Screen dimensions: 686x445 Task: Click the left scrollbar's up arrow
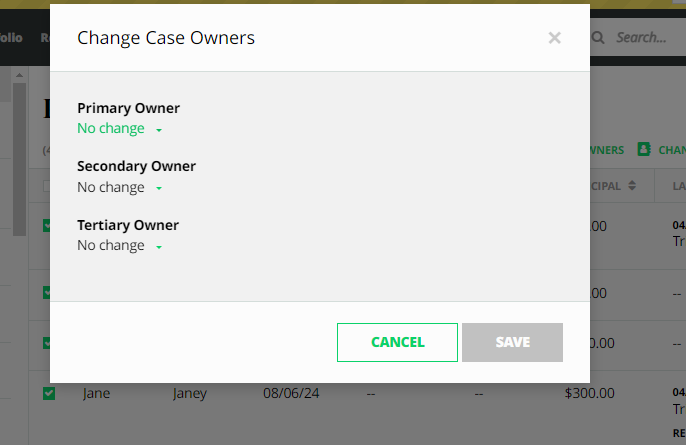[x=18, y=76]
